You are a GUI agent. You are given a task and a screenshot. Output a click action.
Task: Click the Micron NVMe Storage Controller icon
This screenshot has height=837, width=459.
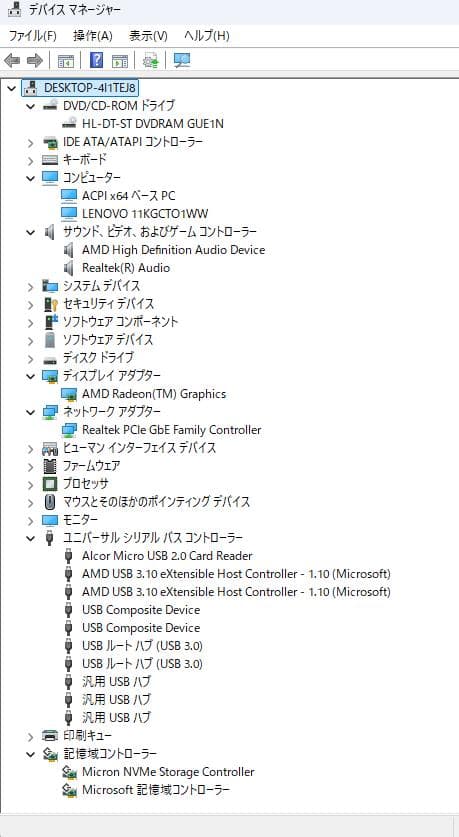tap(69, 772)
